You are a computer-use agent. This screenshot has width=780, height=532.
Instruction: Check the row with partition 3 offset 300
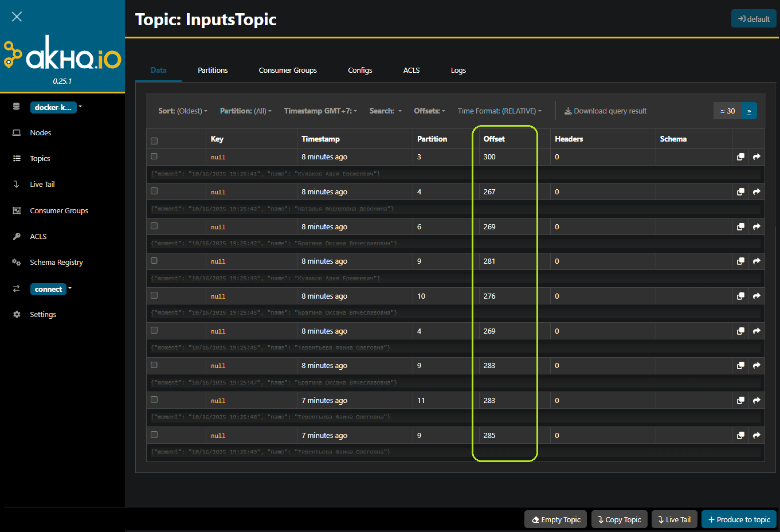154,157
